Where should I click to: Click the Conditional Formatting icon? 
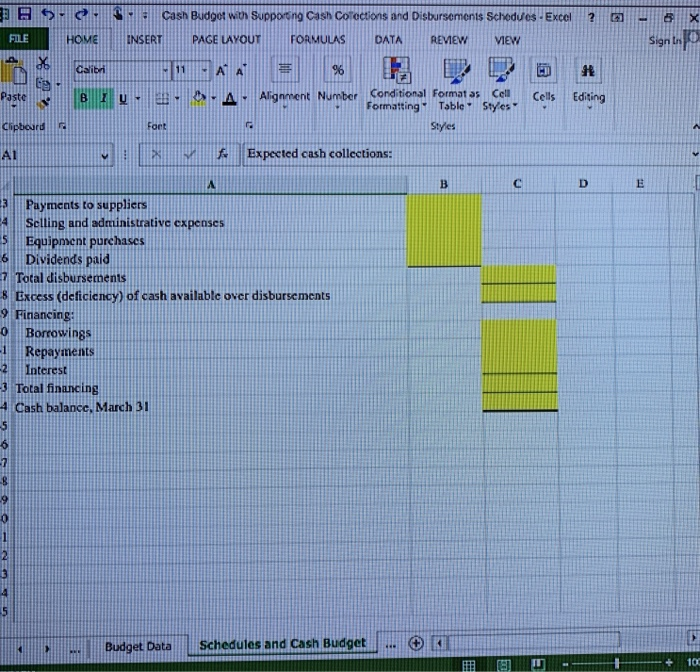pyautogui.click(x=396, y=71)
